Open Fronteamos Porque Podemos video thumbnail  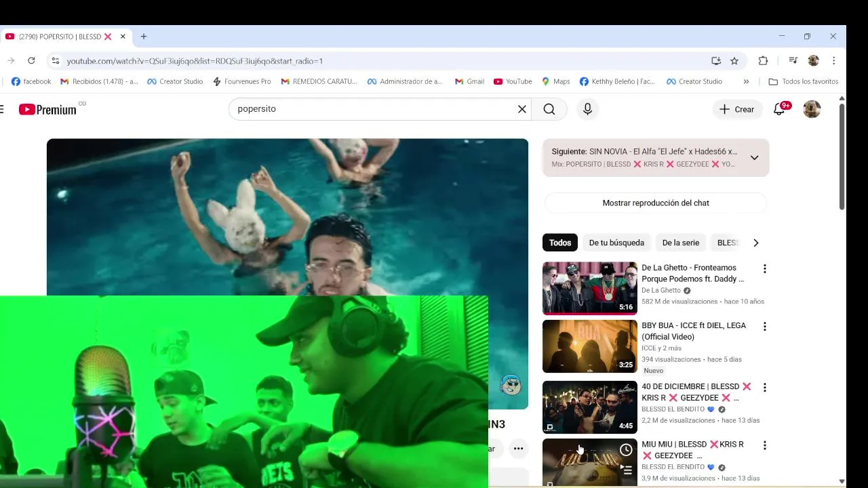(590, 289)
